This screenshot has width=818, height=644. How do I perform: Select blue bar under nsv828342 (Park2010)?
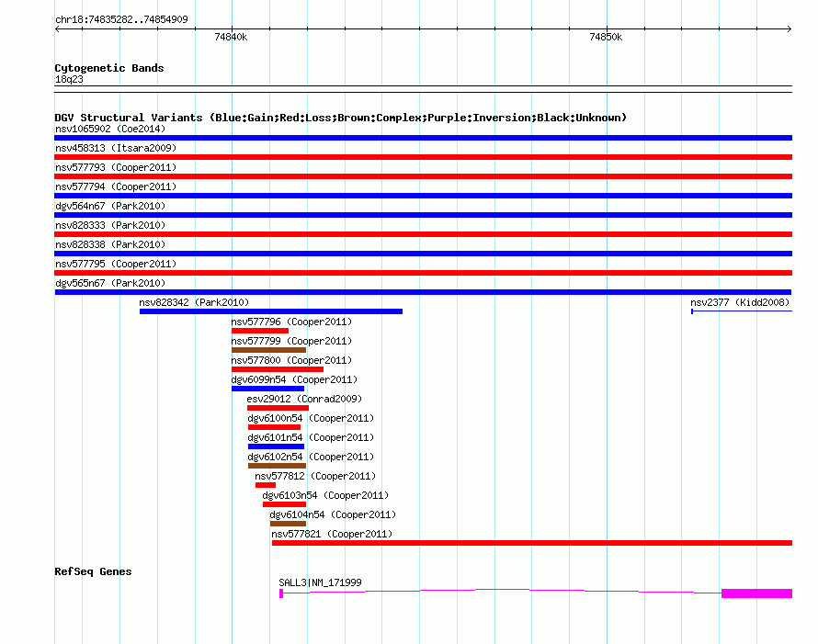point(271,311)
